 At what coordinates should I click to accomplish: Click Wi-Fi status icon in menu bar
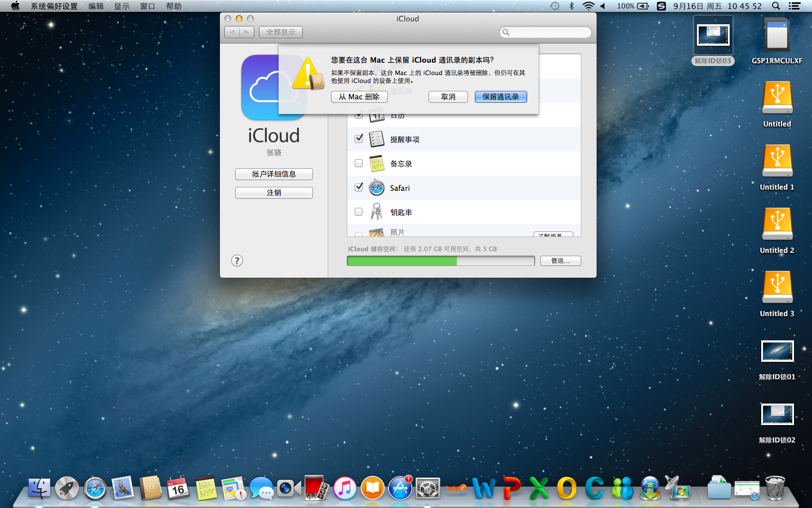pos(588,6)
